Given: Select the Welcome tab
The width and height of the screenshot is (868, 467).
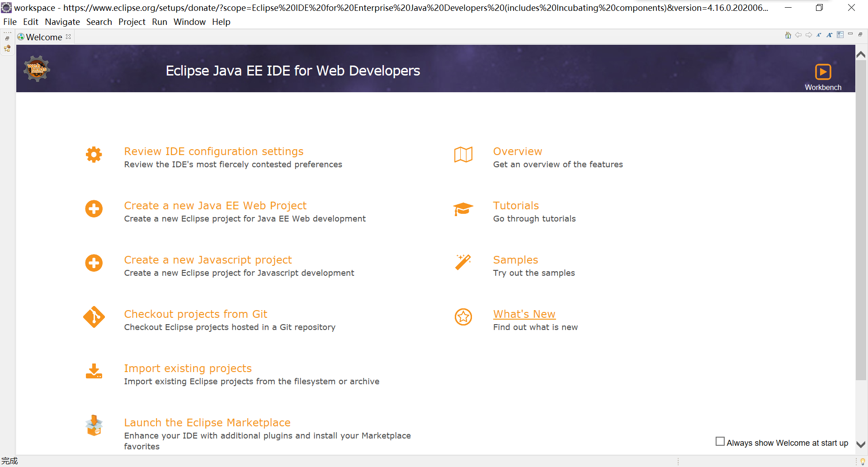Looking at the screenshot, I should 44,37.
